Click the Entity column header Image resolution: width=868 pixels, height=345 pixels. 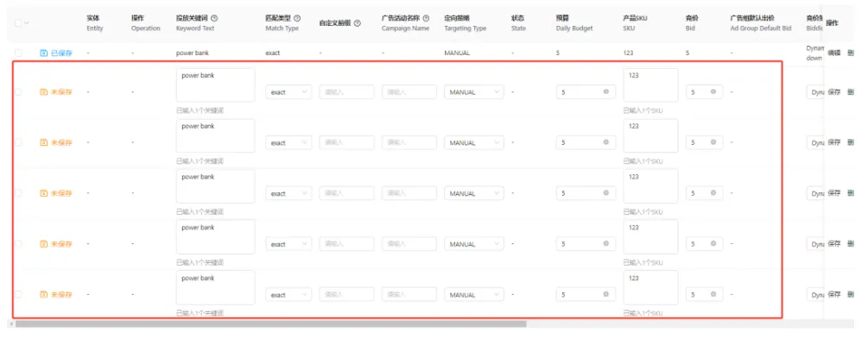tap(95, 23)
